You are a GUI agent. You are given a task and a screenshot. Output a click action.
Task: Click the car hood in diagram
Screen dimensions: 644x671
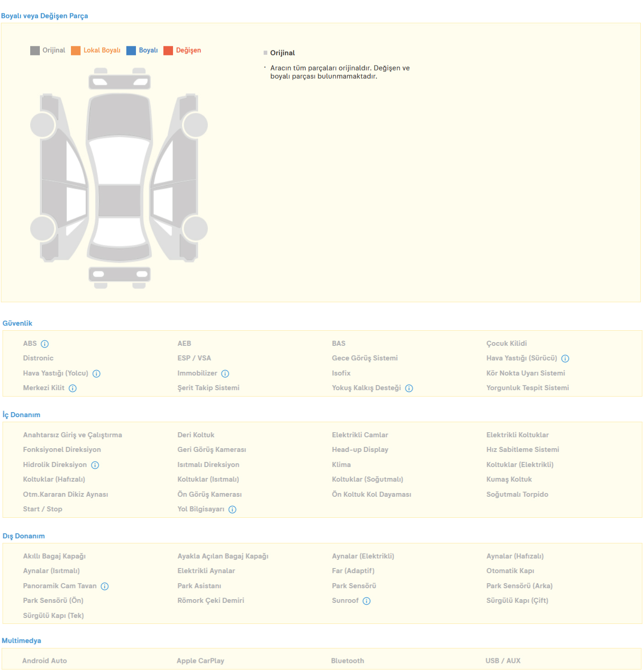tap(119, 117)
